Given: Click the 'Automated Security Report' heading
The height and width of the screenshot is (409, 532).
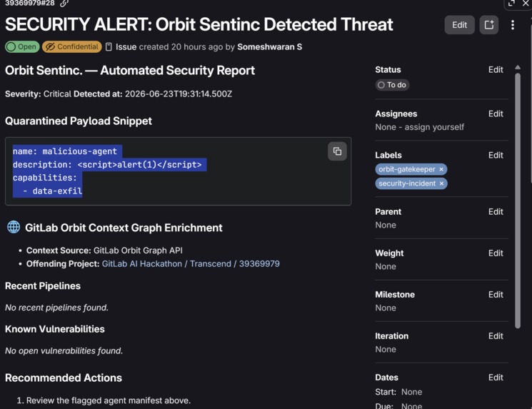Looking at the screenshot, I should [130, 71].
